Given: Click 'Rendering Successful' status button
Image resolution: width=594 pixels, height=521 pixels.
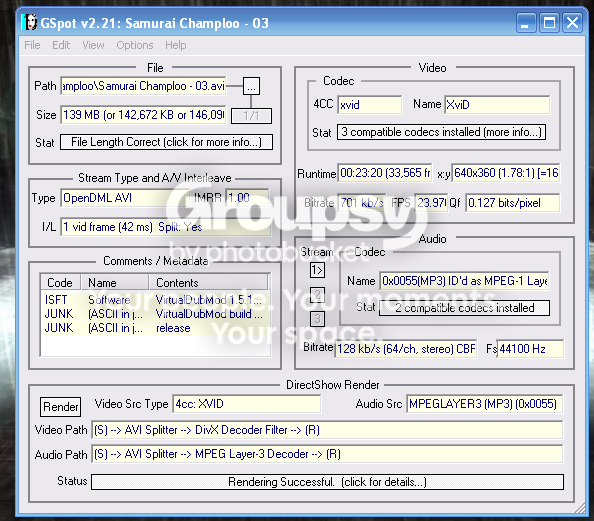Looking at the screenshot, I should click(327, 482).
